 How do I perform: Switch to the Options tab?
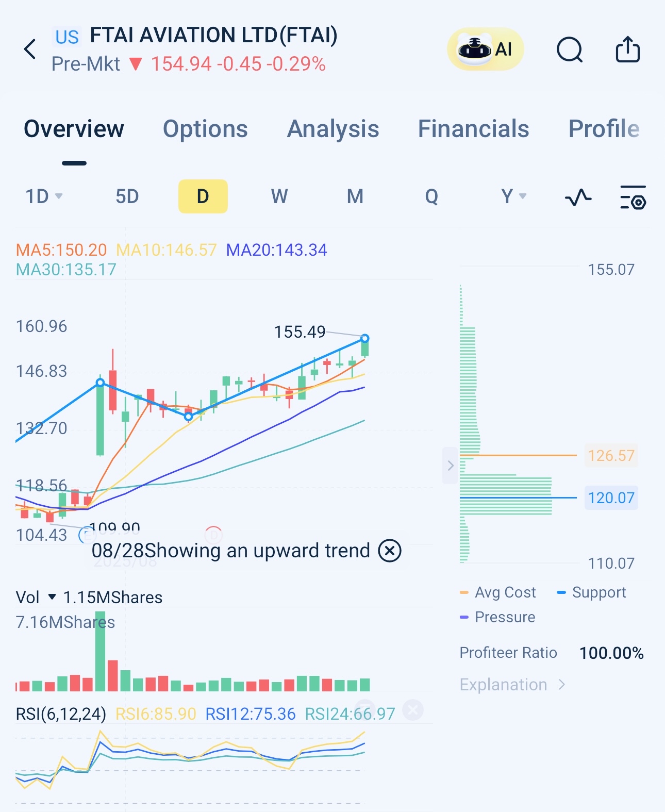click(x=205, y=129)
